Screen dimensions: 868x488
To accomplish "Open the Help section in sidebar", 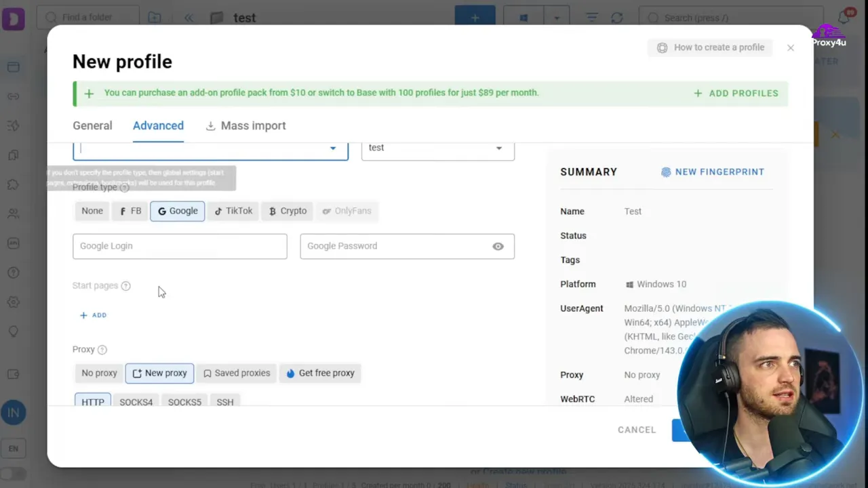I will coord(14,272).
